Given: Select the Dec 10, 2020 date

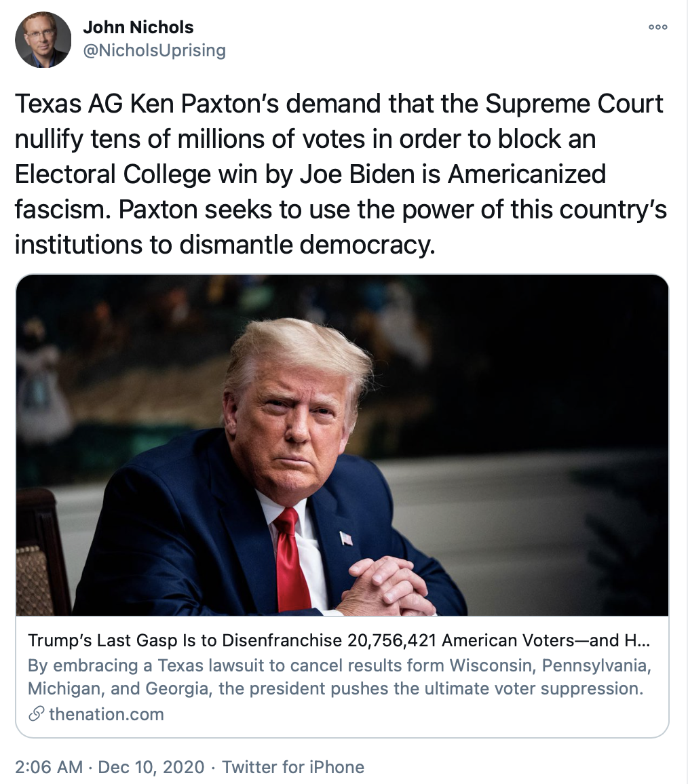Looking at the screenshot, I should pyautogui.click(x=151, y=767).
